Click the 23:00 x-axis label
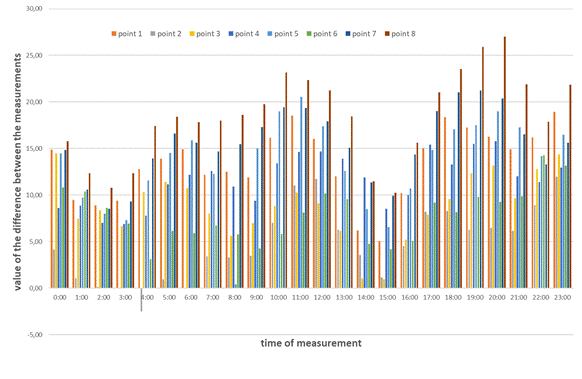 pos(562,297)
